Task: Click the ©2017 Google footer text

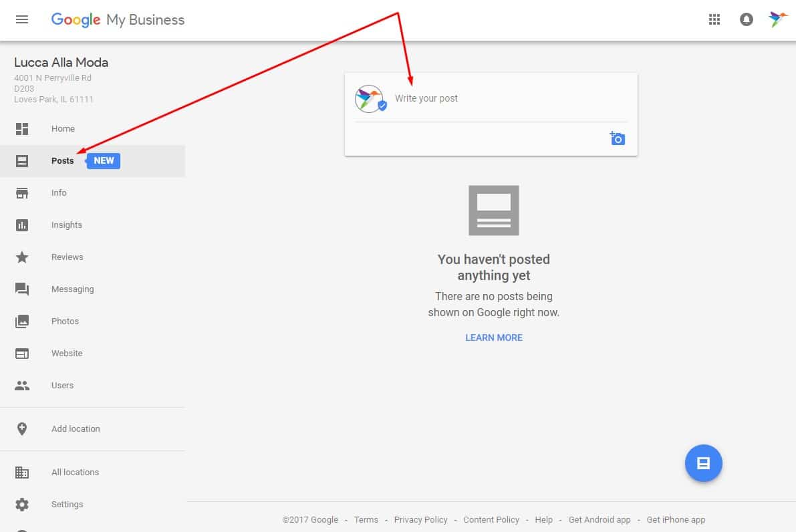Action: point(310,520)
